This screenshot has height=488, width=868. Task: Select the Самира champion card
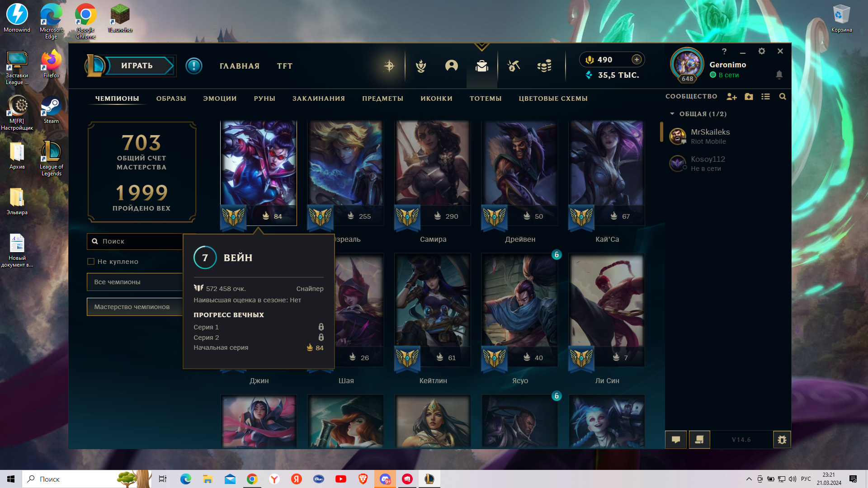pos(433,173)
